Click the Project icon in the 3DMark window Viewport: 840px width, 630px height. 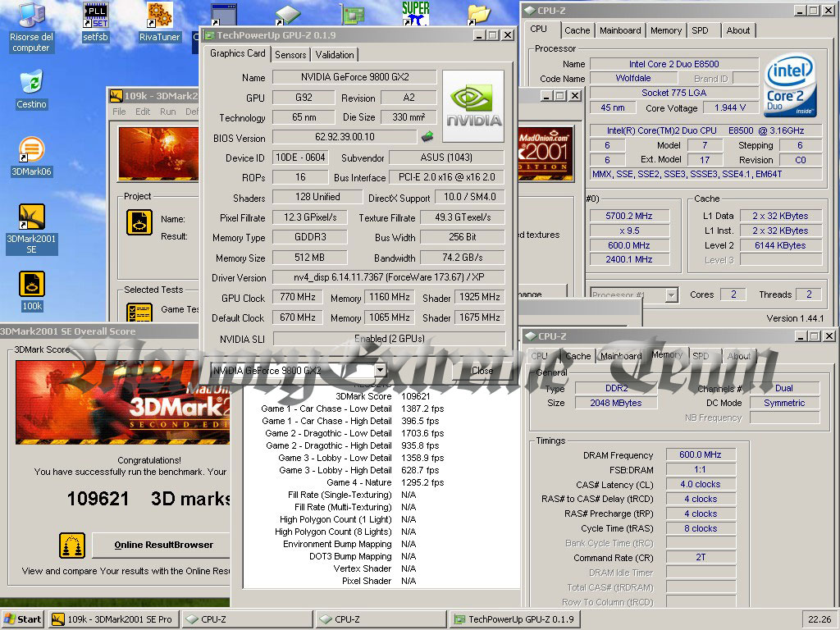[139, 223]
